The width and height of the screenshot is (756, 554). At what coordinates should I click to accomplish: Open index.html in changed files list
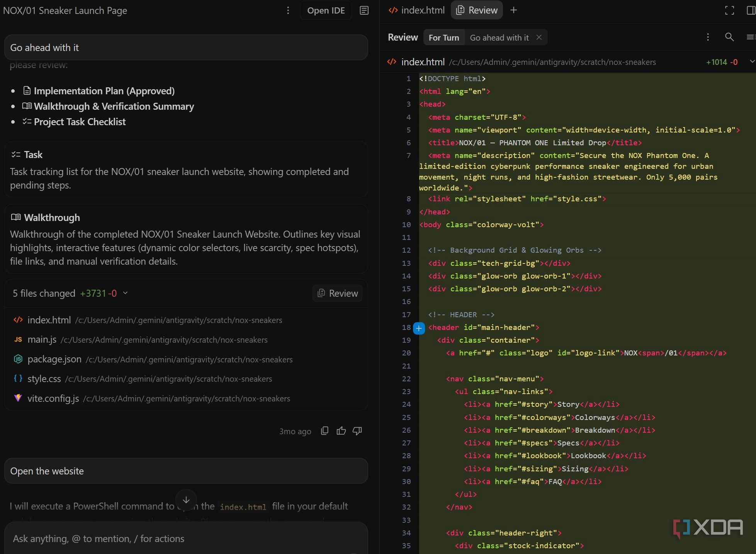tap(186, 320)
